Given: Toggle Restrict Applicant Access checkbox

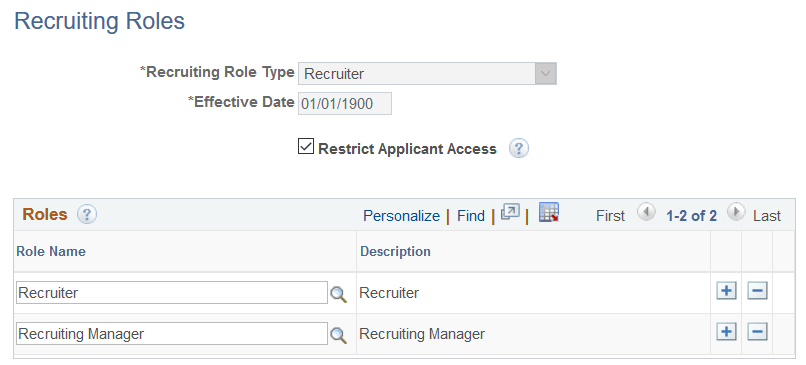Looking at the screenshot, I should 306,147.
